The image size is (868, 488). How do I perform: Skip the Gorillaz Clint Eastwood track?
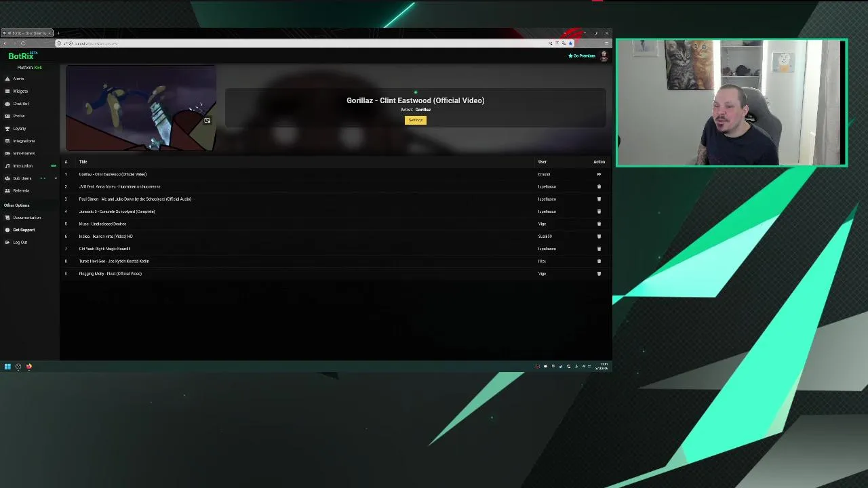coord(599,174)
